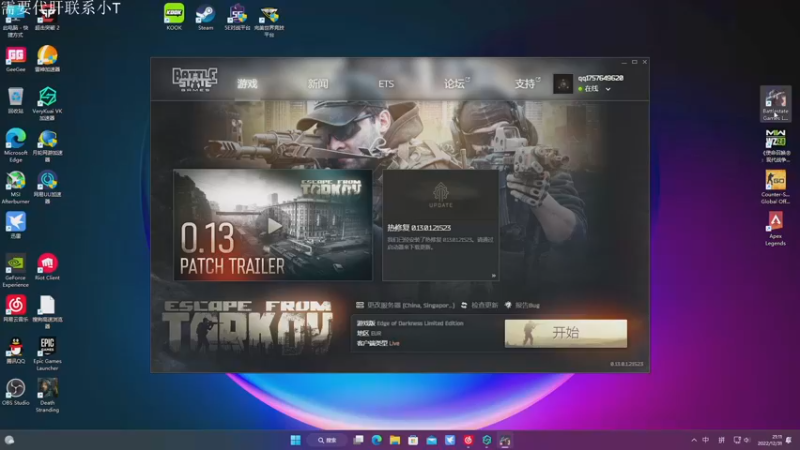Screen dimensions: 800x450
Task: Switch the 中 input language indicator
Action: pos(706,440)
